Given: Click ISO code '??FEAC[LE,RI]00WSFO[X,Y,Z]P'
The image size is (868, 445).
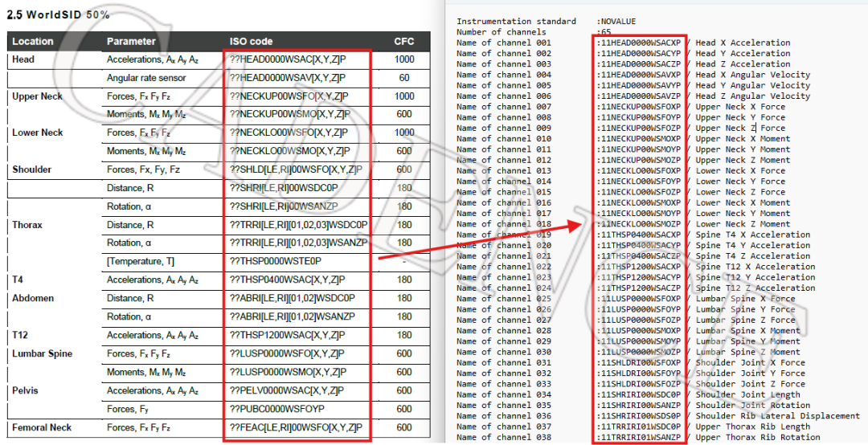Looking at the screenshot, I should pyautogui.click(x=296, y=427).
